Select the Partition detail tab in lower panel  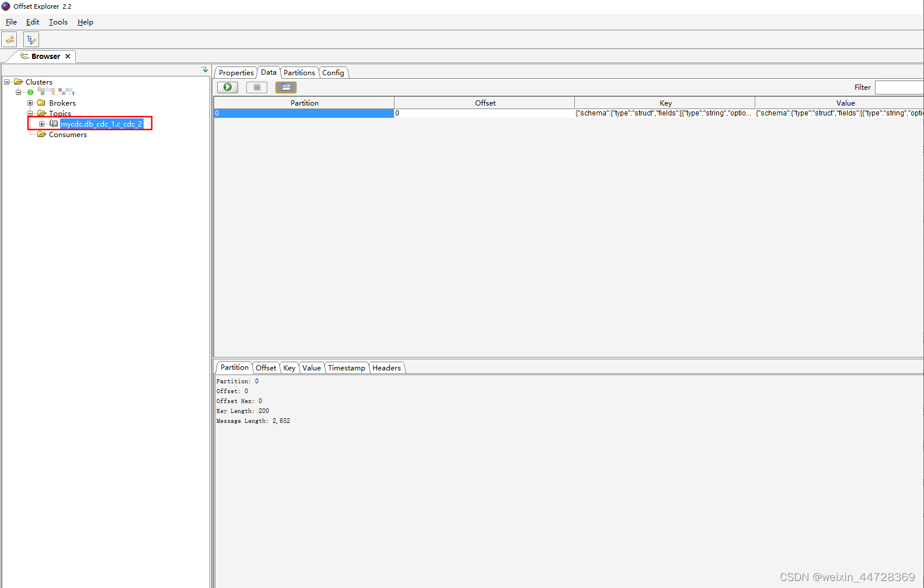click(x=234, y=367)
